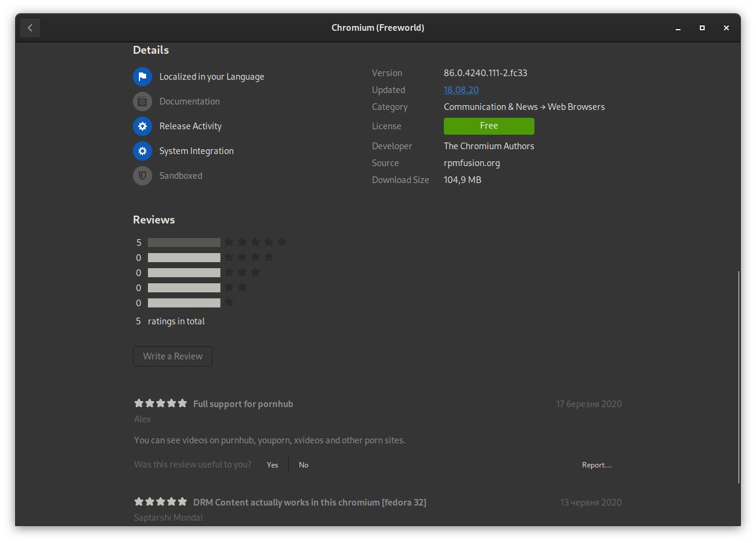Click the rpmfusion.org source text
The width and height of the screenshot is (756, 543).
point(472,163)
